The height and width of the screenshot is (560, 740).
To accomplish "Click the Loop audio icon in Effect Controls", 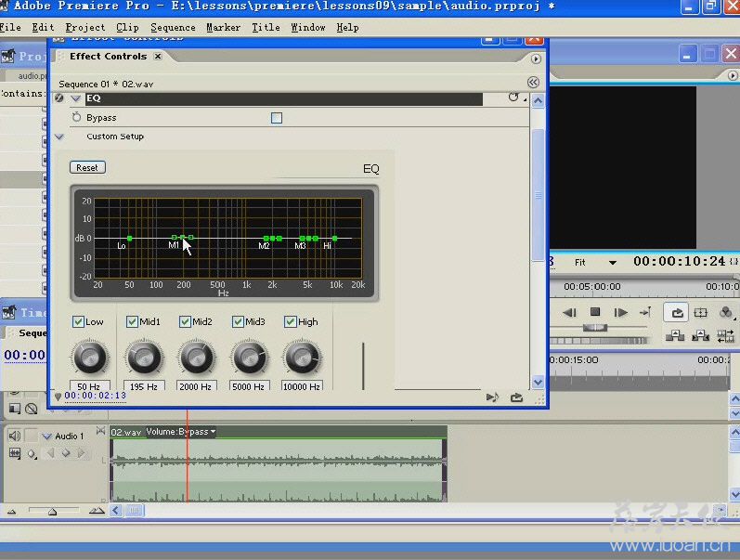I will tap(517, 397).
